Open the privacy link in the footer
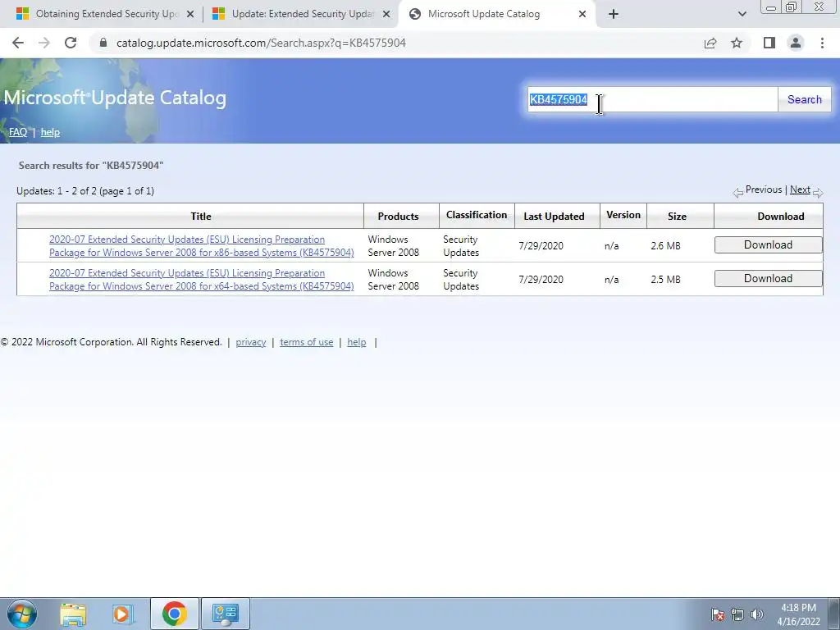The image size is (840, 630). [251, 342]
